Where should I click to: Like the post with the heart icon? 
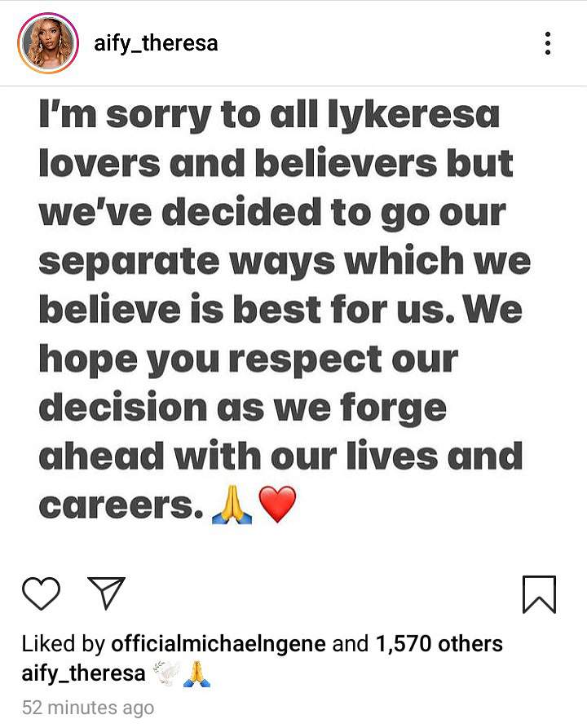point(40,593)
